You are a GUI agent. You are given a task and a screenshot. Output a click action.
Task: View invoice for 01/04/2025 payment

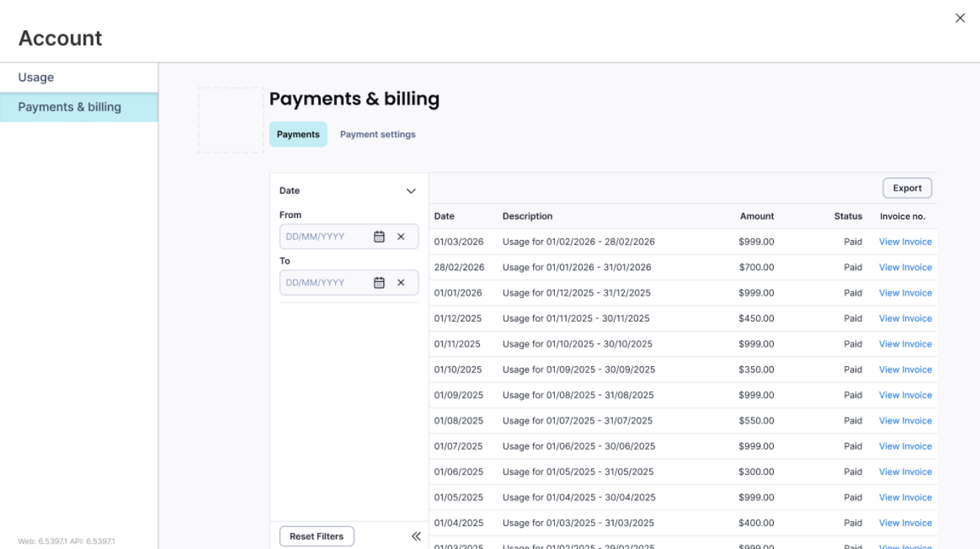tap(905, 524)
